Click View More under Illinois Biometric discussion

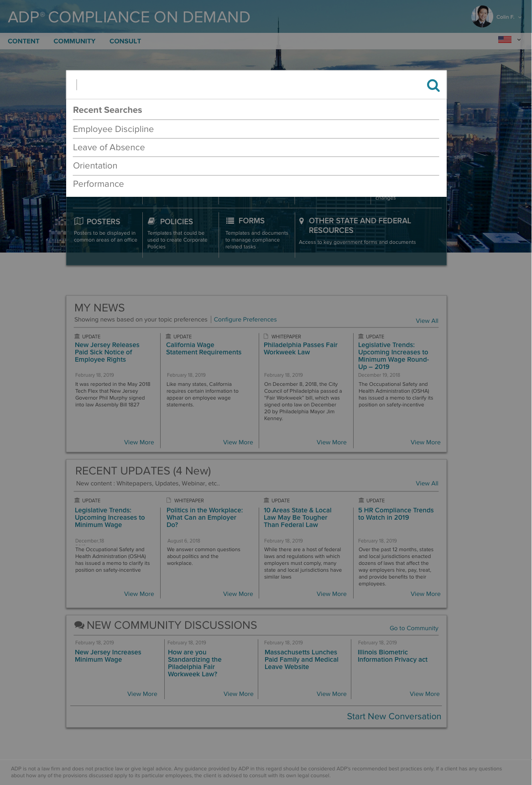click(x=425, y=694)
